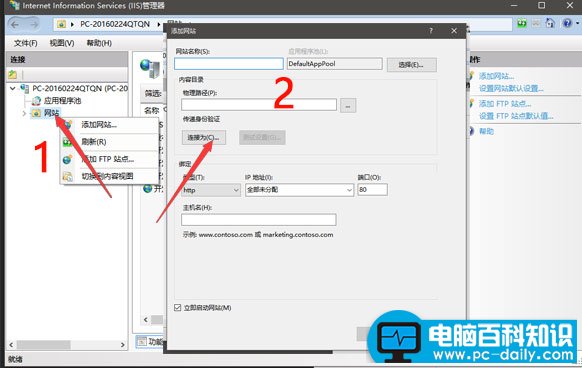
Task: Expand the 网站 tree node
Action: tap(24, 113)
